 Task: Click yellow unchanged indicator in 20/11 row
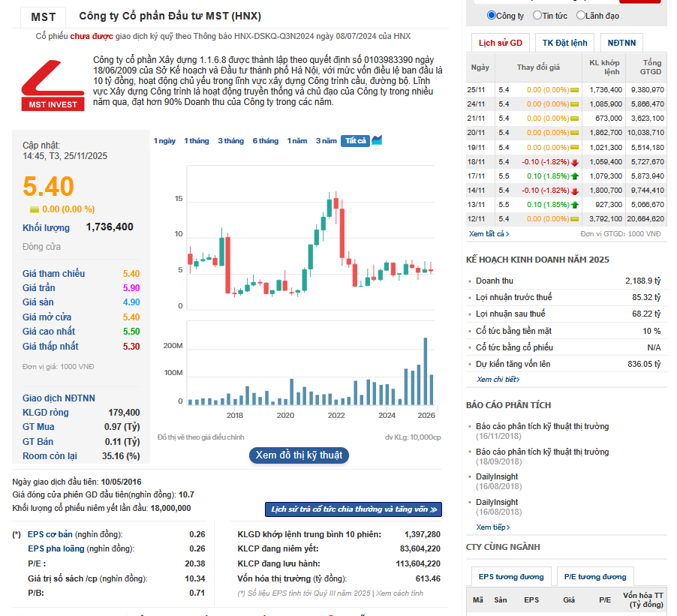(x=575, y=133)
